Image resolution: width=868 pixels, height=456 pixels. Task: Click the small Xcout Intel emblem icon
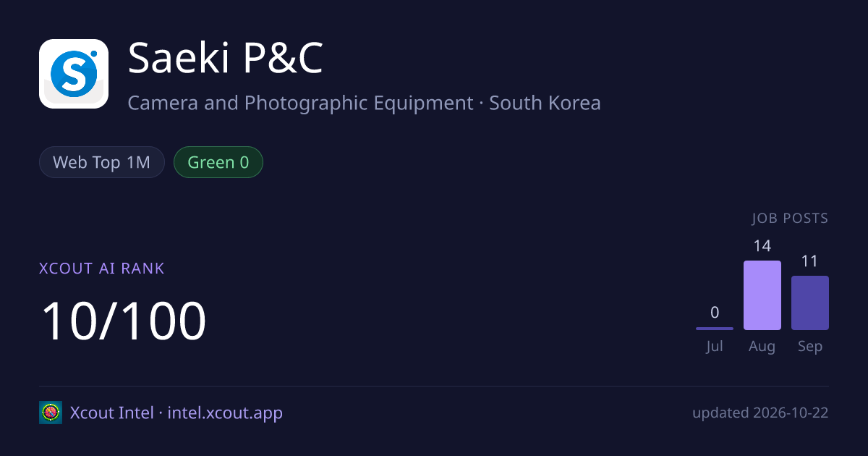coord(51,413)
